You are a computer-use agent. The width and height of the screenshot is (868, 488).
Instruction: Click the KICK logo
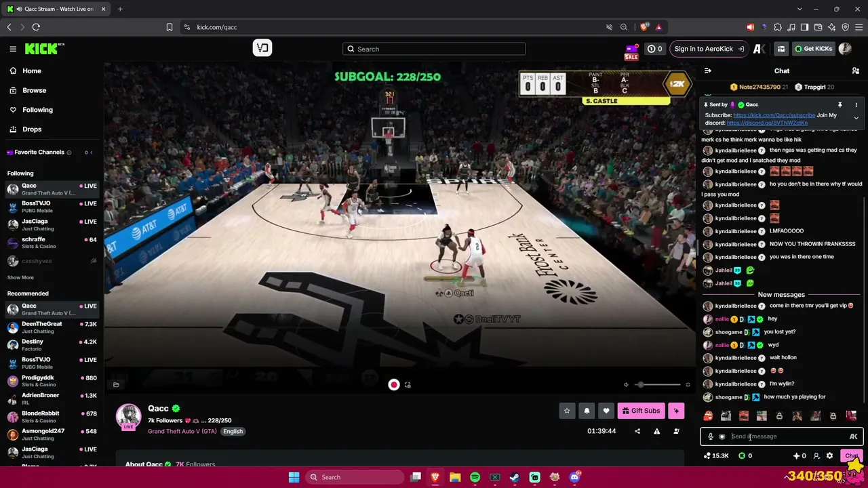[45, 49]
